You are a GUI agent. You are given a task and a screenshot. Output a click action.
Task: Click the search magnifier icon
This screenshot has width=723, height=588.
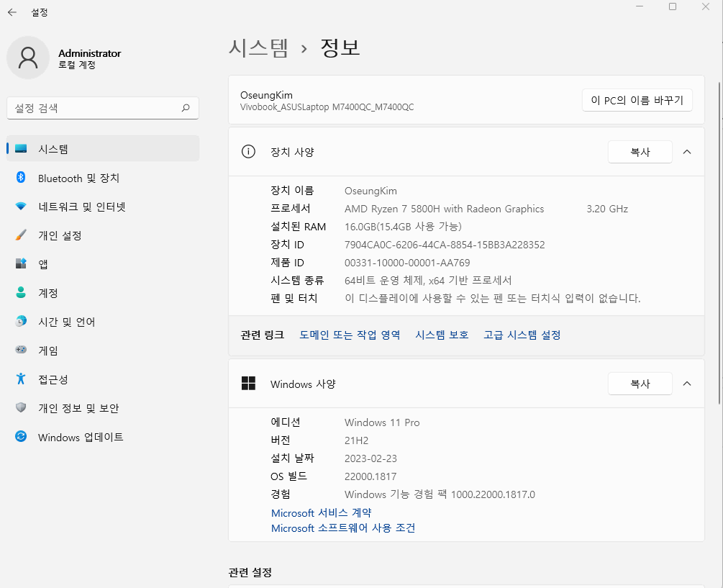click(x=186, y=108)
